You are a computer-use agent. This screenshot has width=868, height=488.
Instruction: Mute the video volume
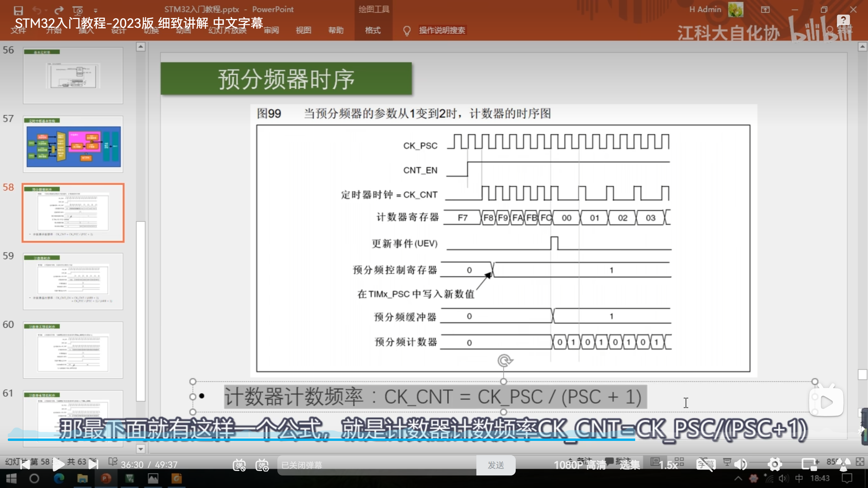click(741, 465)
